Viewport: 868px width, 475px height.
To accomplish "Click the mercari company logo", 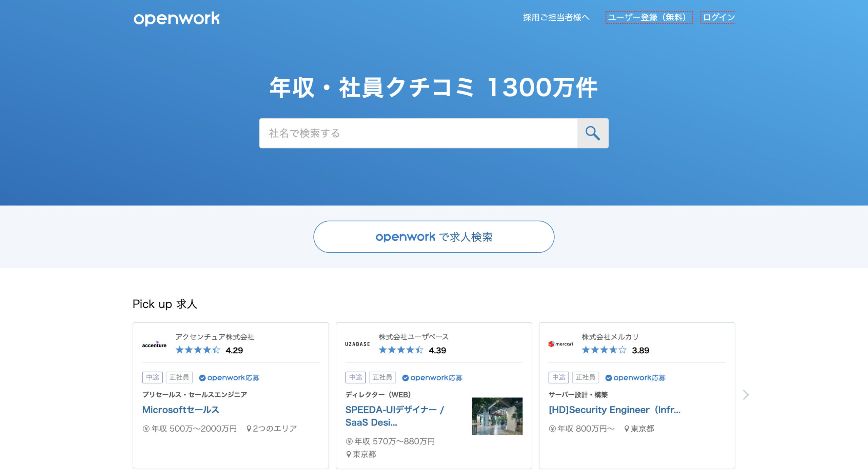I will 560,344.
